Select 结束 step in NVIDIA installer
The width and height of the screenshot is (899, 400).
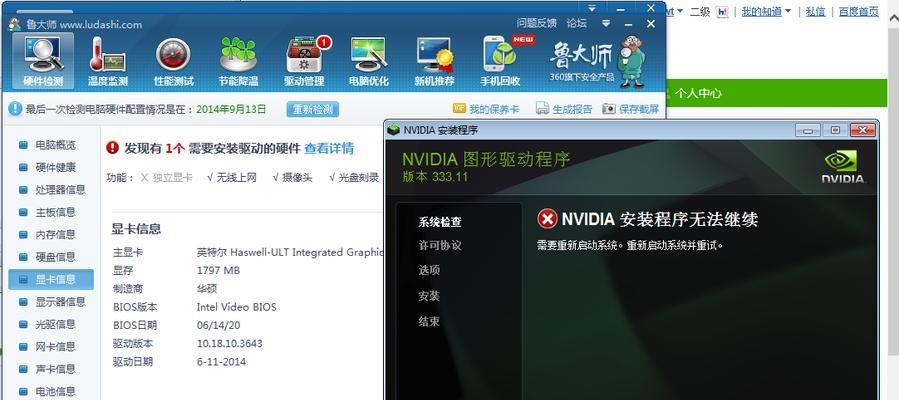click(x=429, y=321)
